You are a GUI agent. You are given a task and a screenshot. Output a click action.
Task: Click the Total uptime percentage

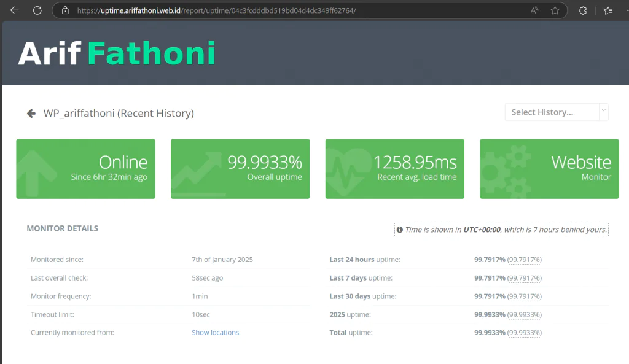pyautogui.click(x=508, y=333)
